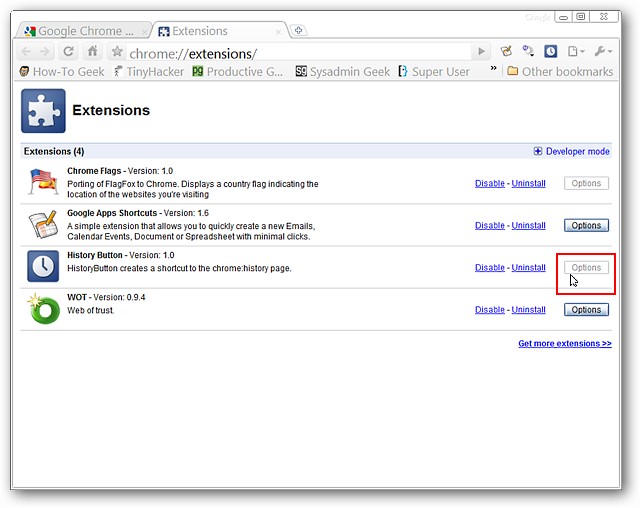Open Sysadmin Geek bookmark
The width and height of the screenshot is (640, 508).
(342, 72)
